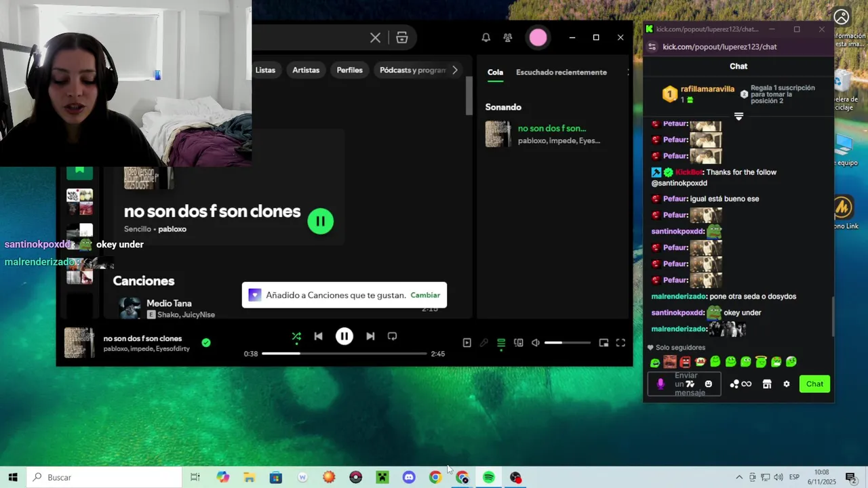Screen dimensions: 868x488
Task: Open the artists link in player bar
Action: coord(146,348)
